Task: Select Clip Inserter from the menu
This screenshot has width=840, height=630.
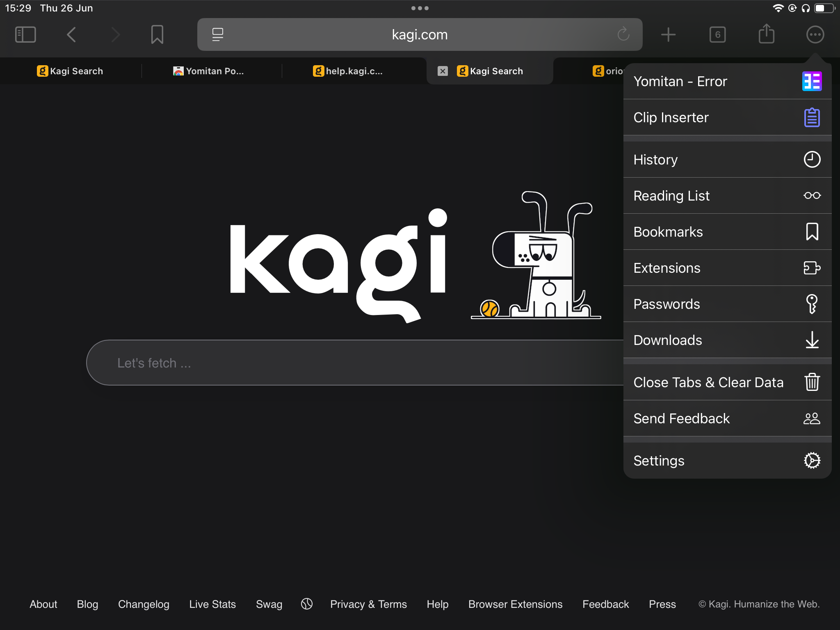Action: pyautogui.click(x=727, y=117)
